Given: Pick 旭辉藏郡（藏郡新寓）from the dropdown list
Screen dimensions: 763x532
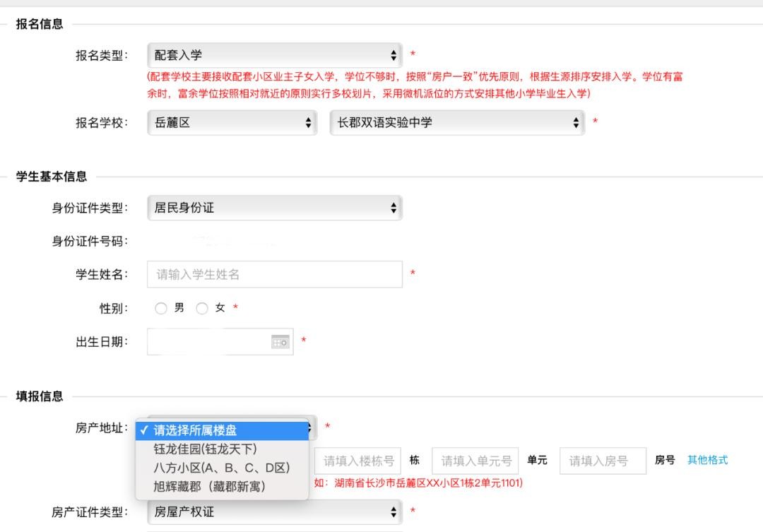Looking at the screenshot, I should (x=209, y=486).
